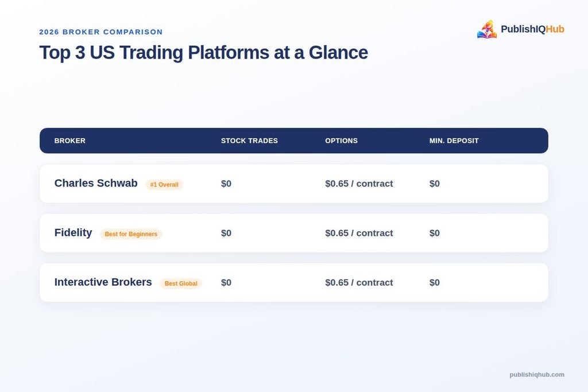Select the Fidelity broker name
This screenshot has width=588, height=392.
(x=73, y=232)
